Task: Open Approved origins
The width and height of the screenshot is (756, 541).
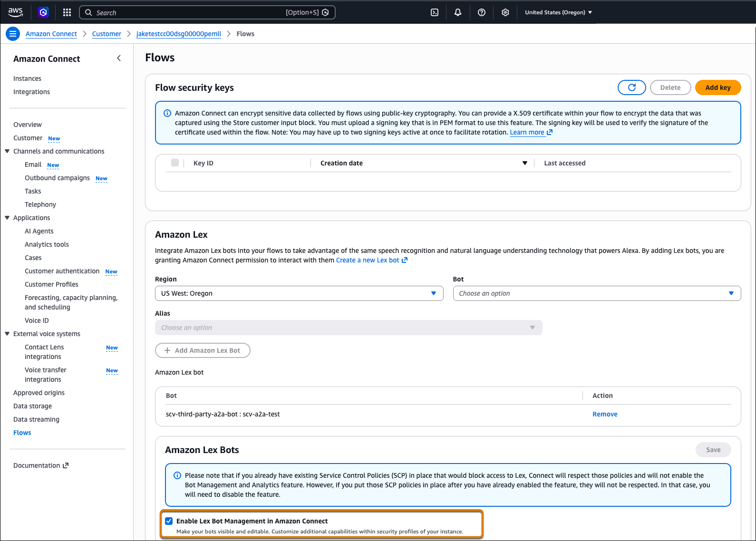Action: [39, 393]
